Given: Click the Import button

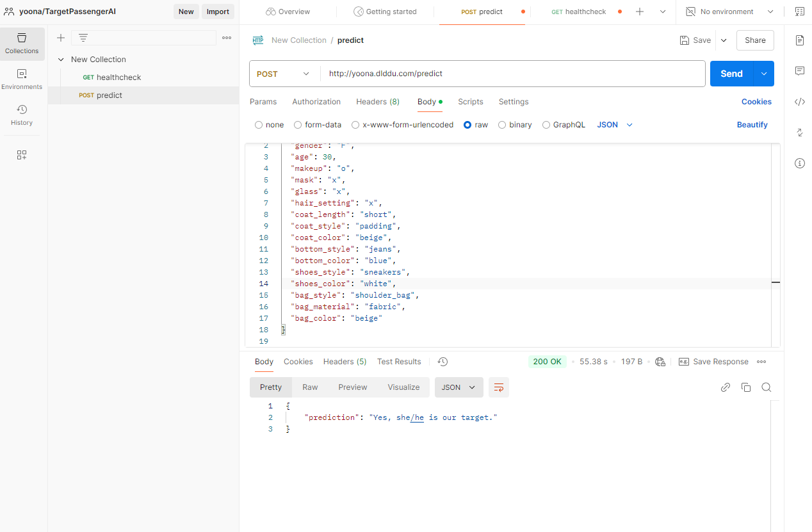Looking at the screenshot, I should click(218, 12).
